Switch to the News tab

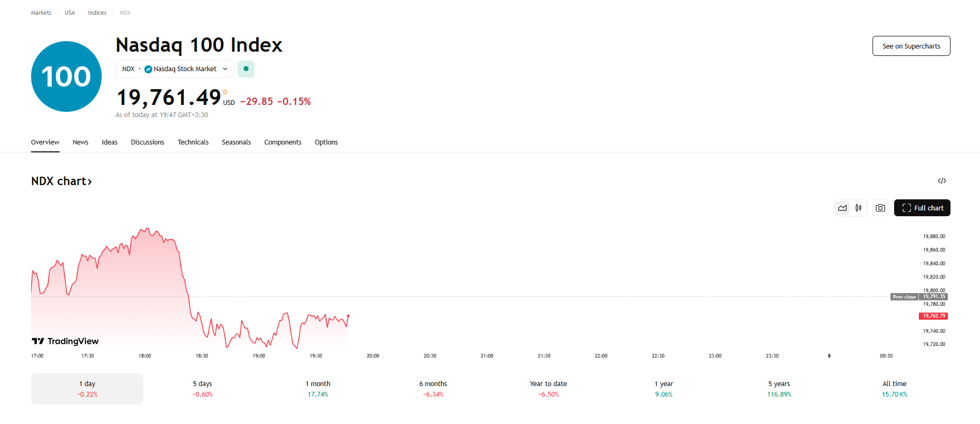click(x=81, y=142)
